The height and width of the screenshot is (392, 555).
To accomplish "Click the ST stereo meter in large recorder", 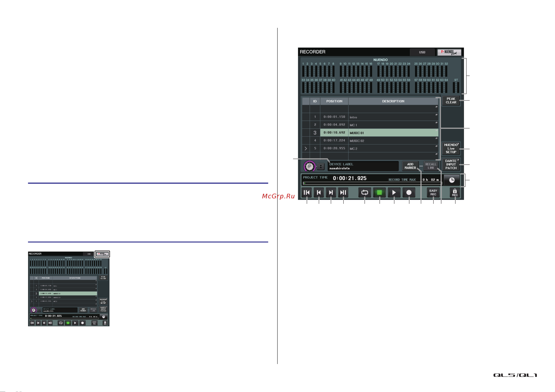I will tap(456, 87).
